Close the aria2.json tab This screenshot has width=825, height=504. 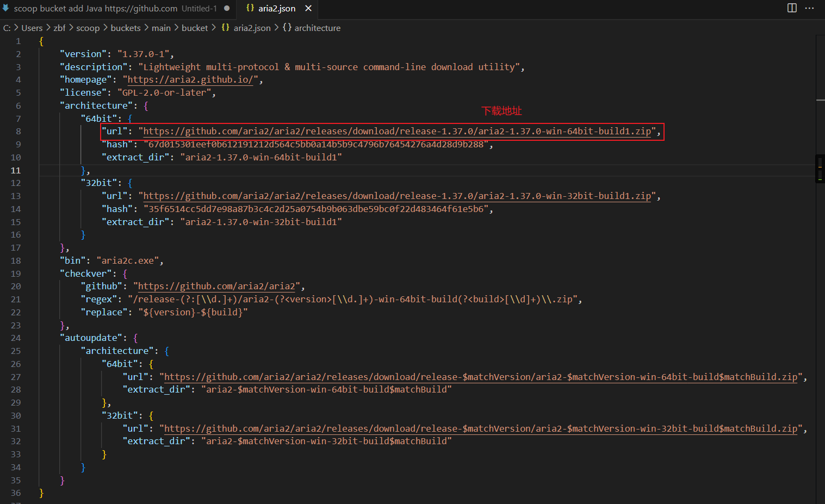tap(308, 8)
